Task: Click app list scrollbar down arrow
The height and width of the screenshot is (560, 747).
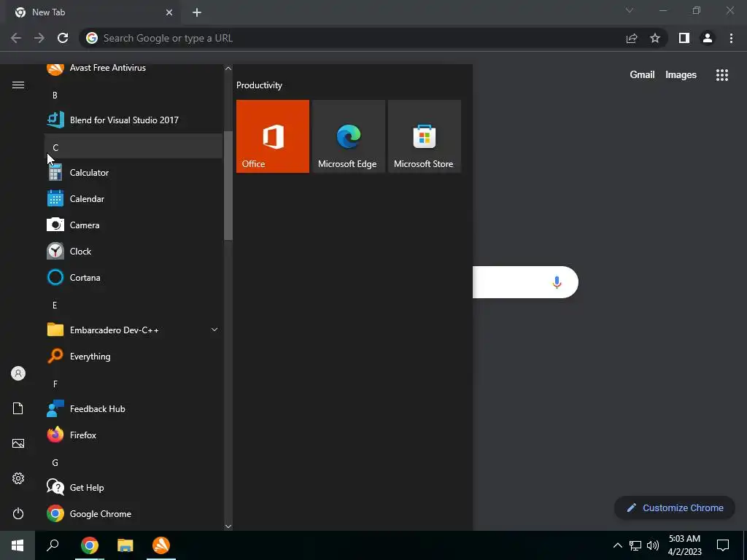Action: coord(228,526)
